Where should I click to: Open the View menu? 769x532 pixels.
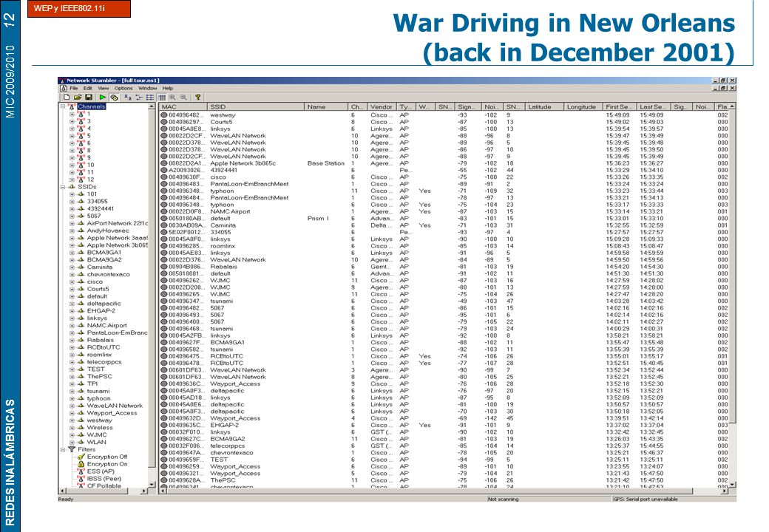point(103,88)
